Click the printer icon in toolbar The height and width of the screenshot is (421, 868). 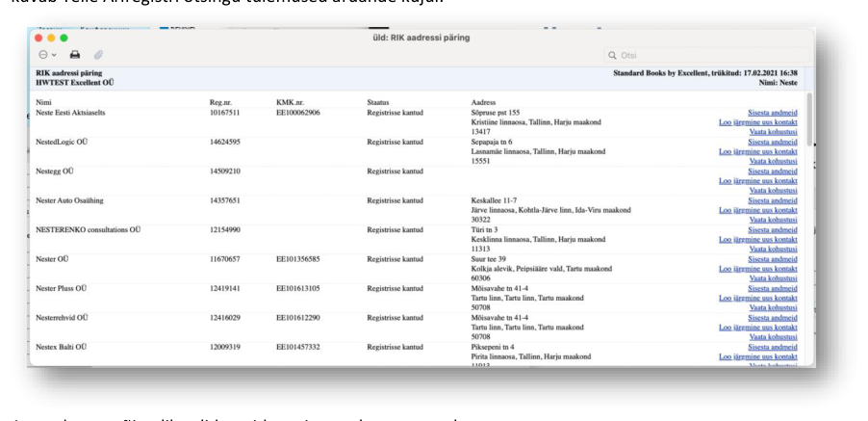[75, 55]
